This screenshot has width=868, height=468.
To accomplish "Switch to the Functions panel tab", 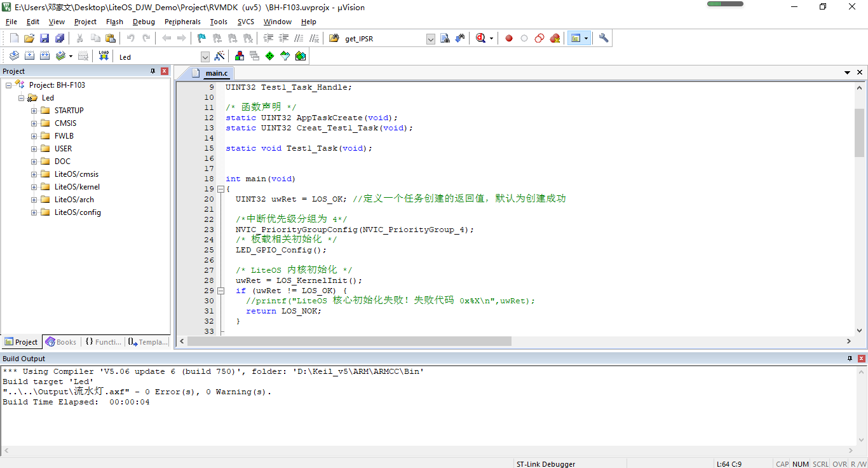I will [x=102, y=342].
